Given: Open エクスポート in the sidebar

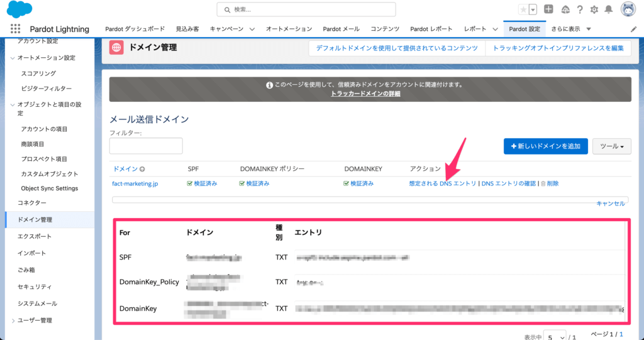Looking at the screenshot, I should 35,236.
